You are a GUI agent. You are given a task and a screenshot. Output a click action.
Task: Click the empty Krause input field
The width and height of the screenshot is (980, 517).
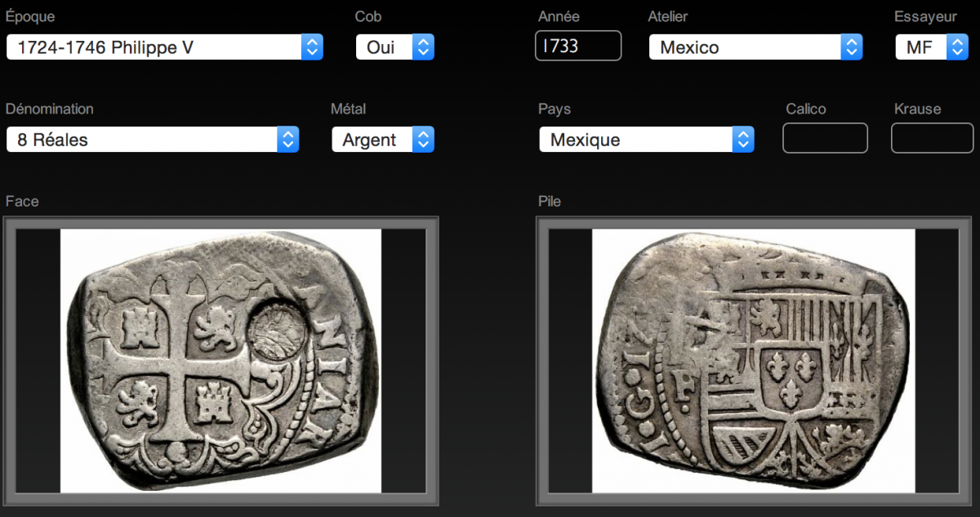(x=932, y=138)
